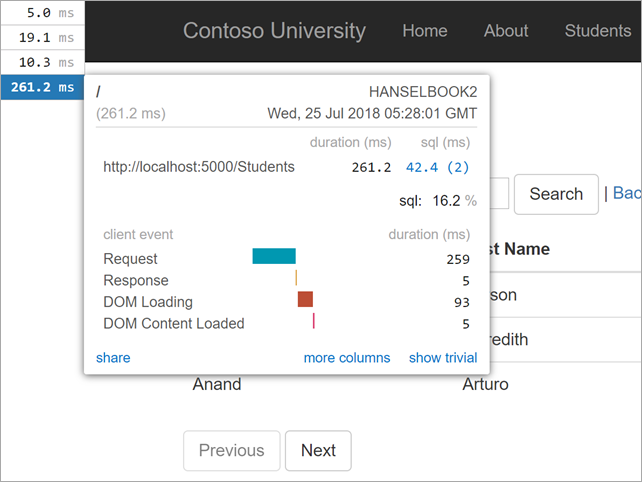Click the Request duration value 259
The image size is (642, 482).
(458, 259)
